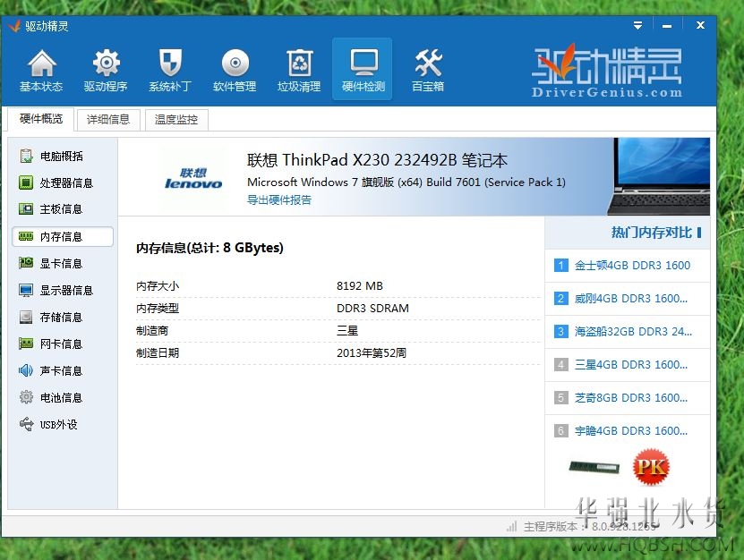
Task: Select 显卡信息 in the sidebar
Action: [x=63, y=263]
